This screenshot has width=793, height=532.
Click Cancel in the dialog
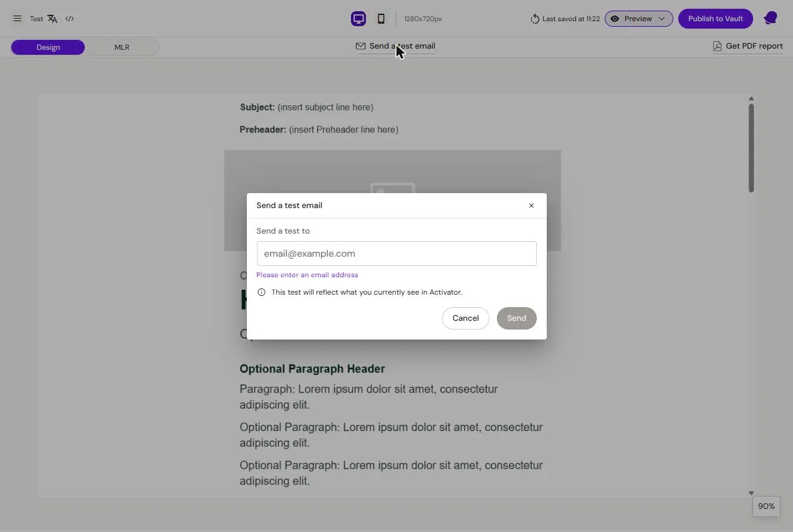click(466, 318)
